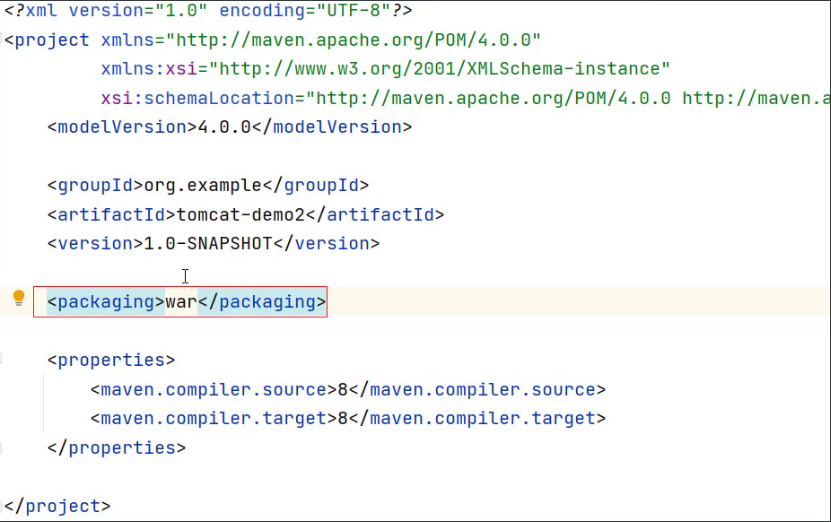Click the closing properties fold marker
This screenshot has height=522, width=831.
point(1,448)
